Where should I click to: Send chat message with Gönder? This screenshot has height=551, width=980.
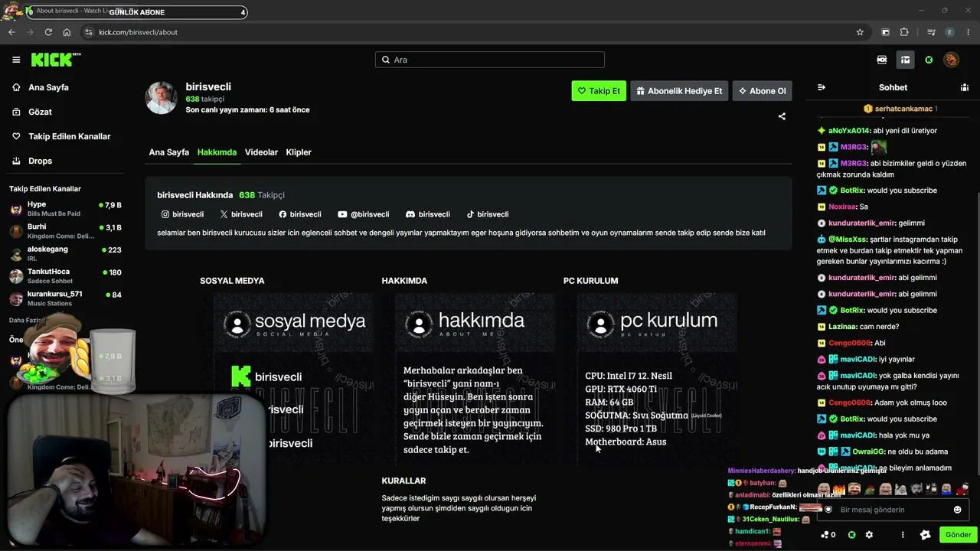[x=958, y=535]
